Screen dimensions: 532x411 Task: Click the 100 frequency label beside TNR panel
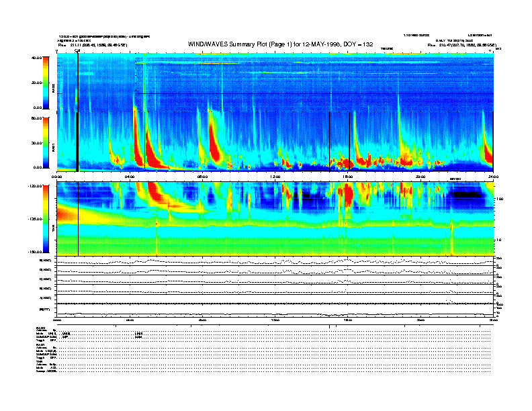click(500, 199)
